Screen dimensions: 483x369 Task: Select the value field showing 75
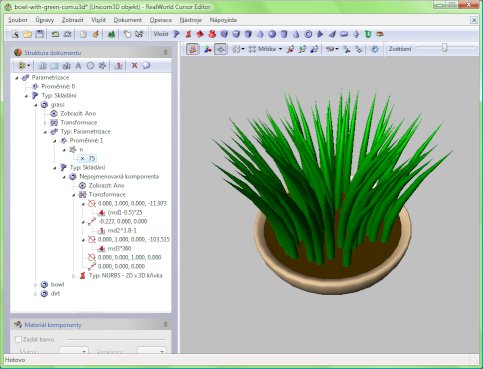88,159
